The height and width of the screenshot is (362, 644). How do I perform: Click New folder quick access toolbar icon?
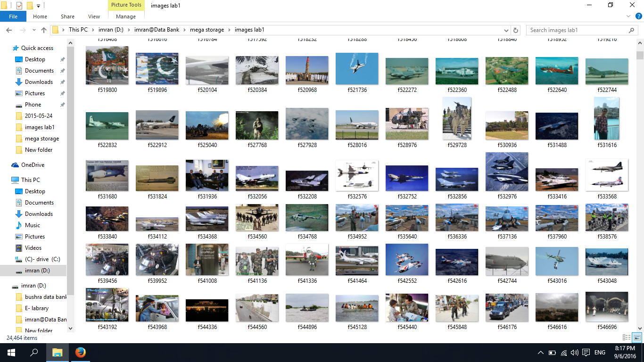30,6
